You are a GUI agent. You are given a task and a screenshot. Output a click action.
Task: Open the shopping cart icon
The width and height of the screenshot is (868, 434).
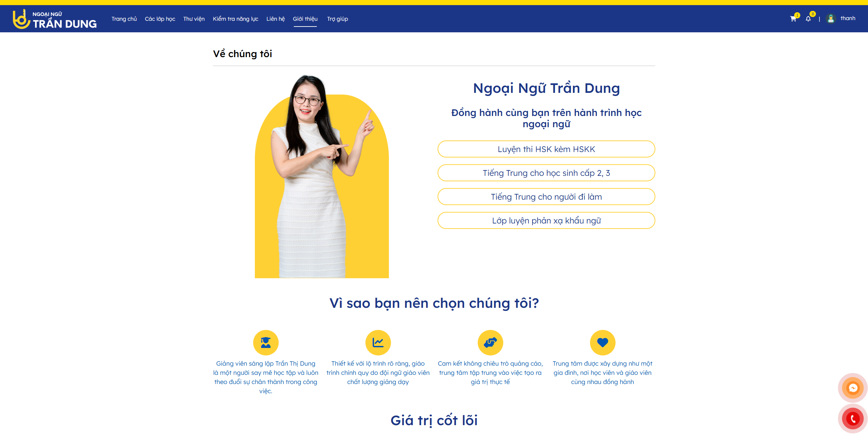[x=793, y=19]
